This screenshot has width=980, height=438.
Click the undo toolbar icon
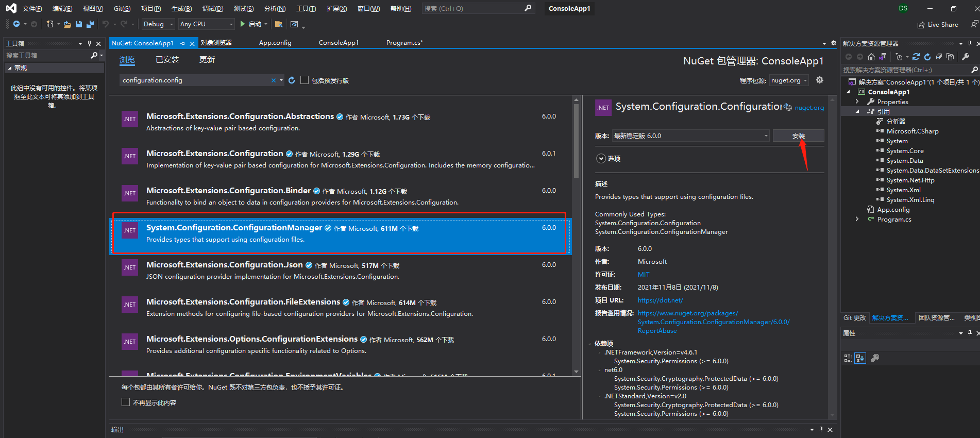click(106, 24)
